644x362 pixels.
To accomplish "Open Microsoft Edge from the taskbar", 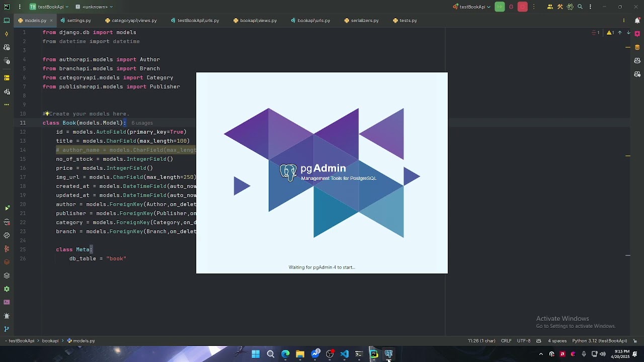I will 285,354.
